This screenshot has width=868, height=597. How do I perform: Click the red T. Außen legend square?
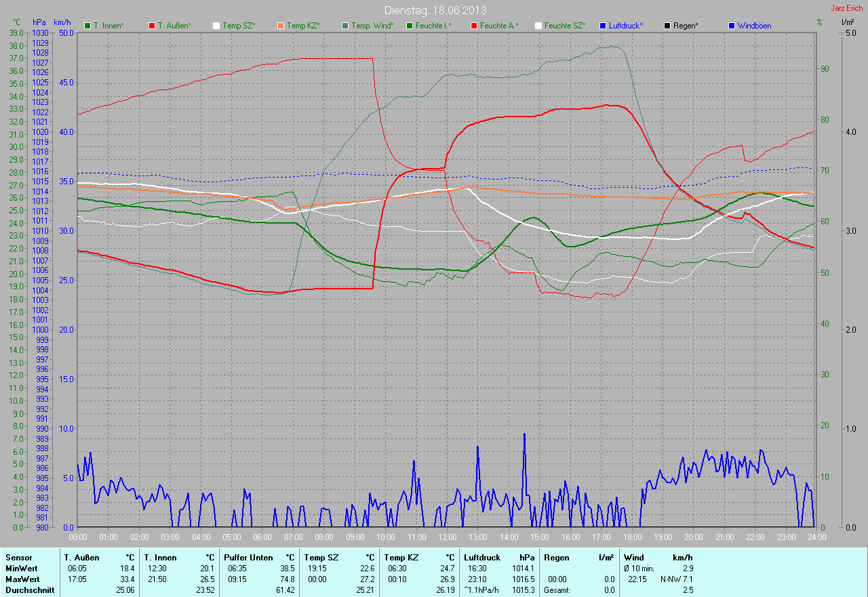(151, 26)
